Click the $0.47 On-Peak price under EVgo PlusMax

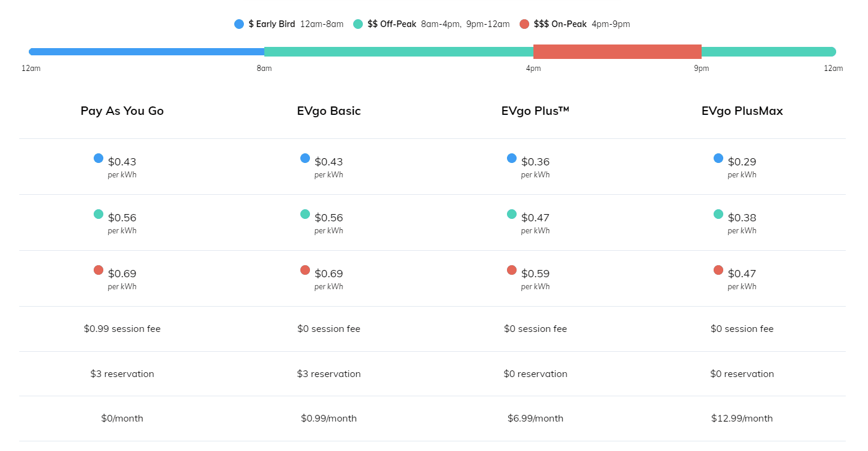pyautogui.click(x=742, y=274)
